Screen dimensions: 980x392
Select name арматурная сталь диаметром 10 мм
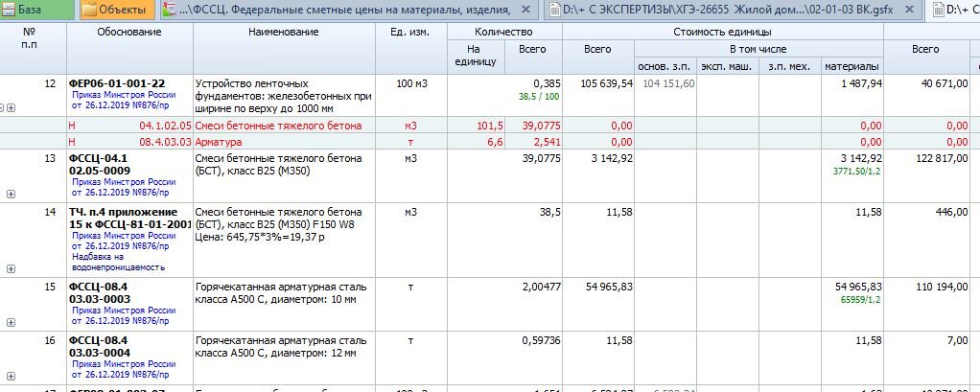tap(281, 292)
